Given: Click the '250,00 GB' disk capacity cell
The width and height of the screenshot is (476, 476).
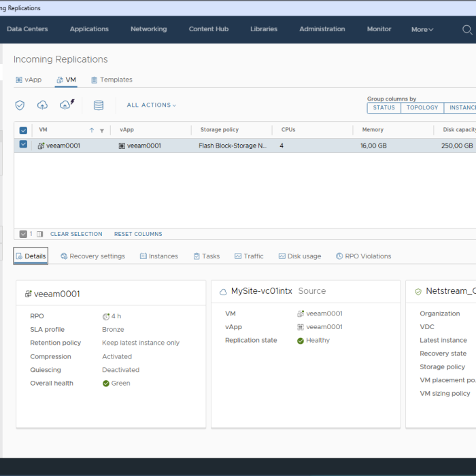Looking at the screenshot, I should (x=457, y=146).
